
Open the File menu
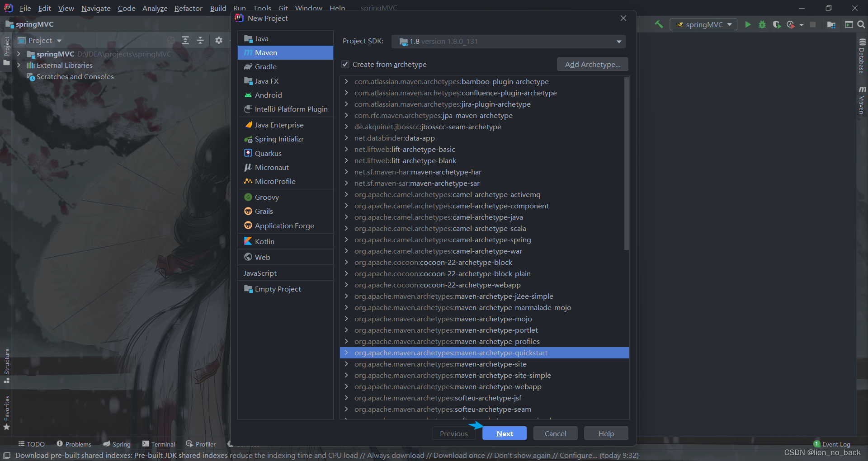click(x=25, y=8)
